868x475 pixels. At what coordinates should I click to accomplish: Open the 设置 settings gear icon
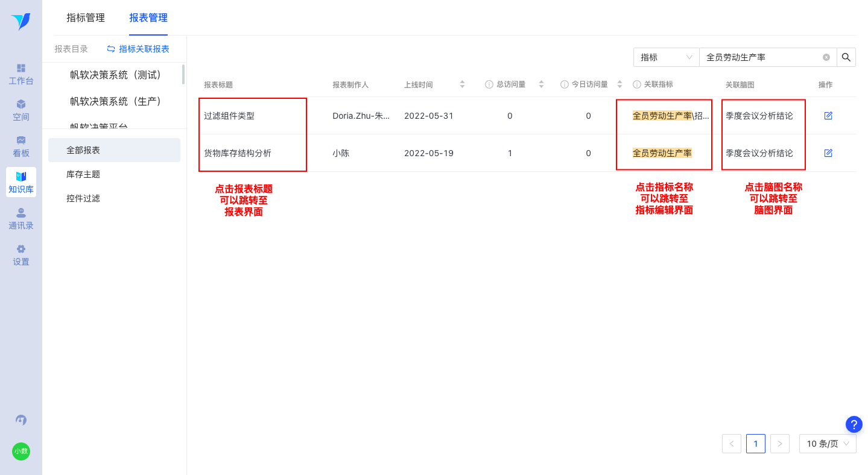pyautogui.click(x=21, y=255)
